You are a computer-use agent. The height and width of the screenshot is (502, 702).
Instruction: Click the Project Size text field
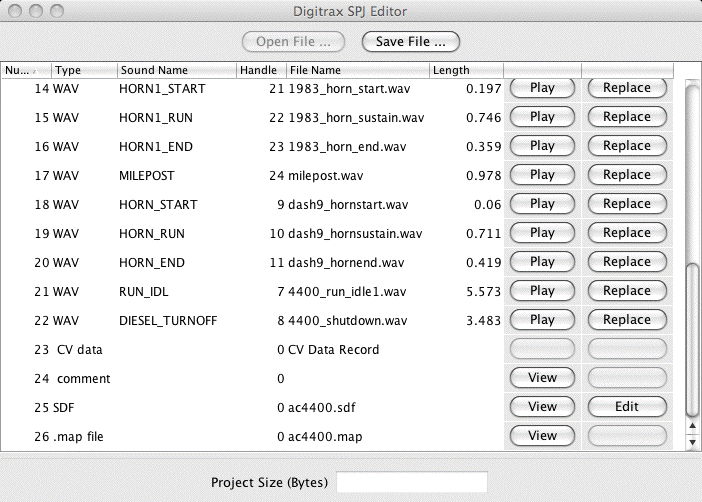tap(411, 483)
